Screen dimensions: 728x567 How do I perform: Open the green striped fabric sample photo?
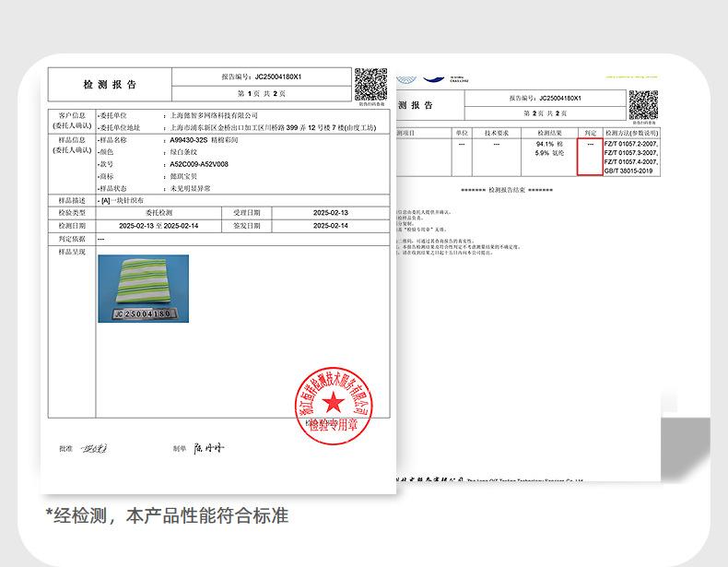point(143,284)
